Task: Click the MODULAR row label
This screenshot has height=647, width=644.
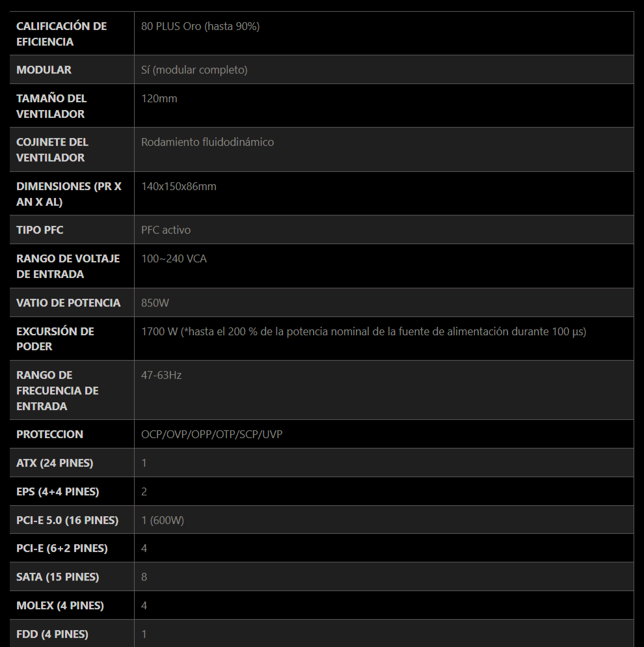Action: [44, 70]
